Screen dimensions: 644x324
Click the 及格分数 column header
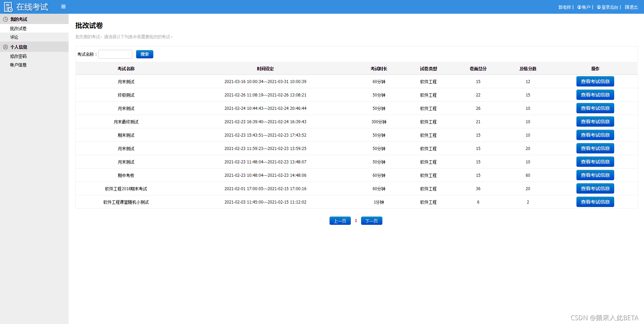tap(528, 69)
